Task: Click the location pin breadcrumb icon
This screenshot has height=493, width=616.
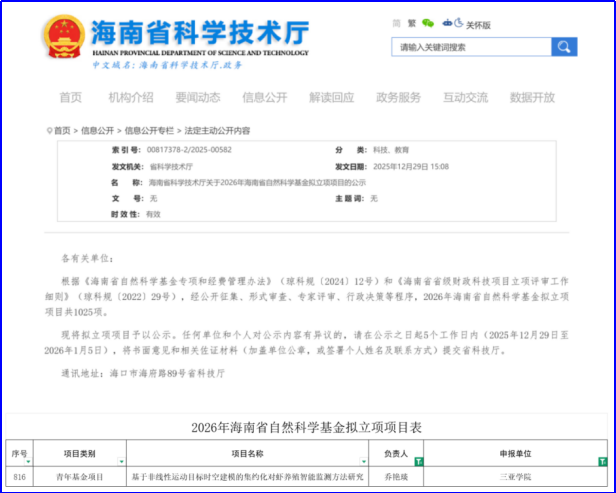Action: [49, 131]
